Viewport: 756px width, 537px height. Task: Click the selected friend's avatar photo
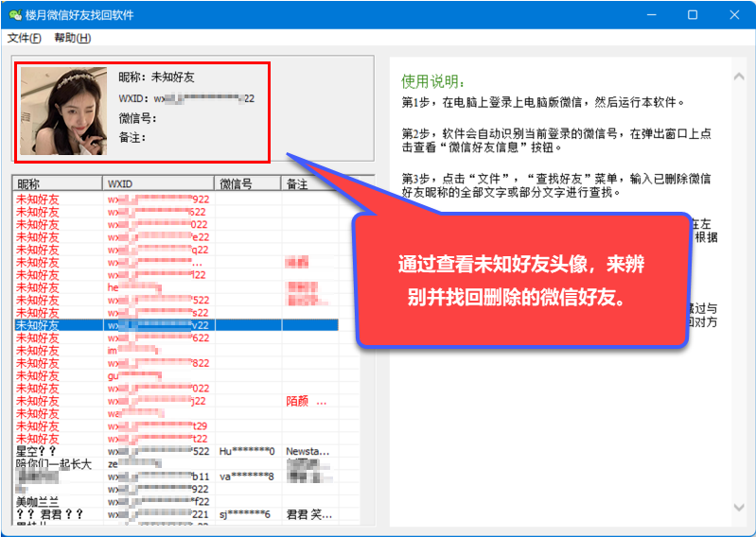[x=63, y=111]
